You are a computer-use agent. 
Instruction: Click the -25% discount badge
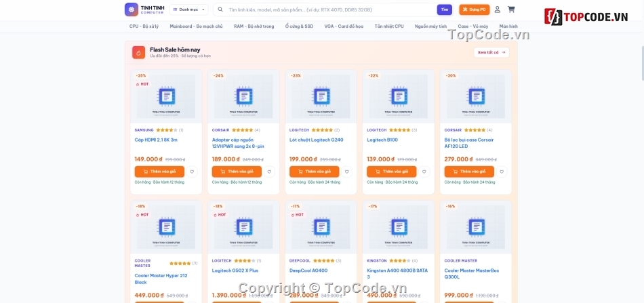tap(141, 75)
